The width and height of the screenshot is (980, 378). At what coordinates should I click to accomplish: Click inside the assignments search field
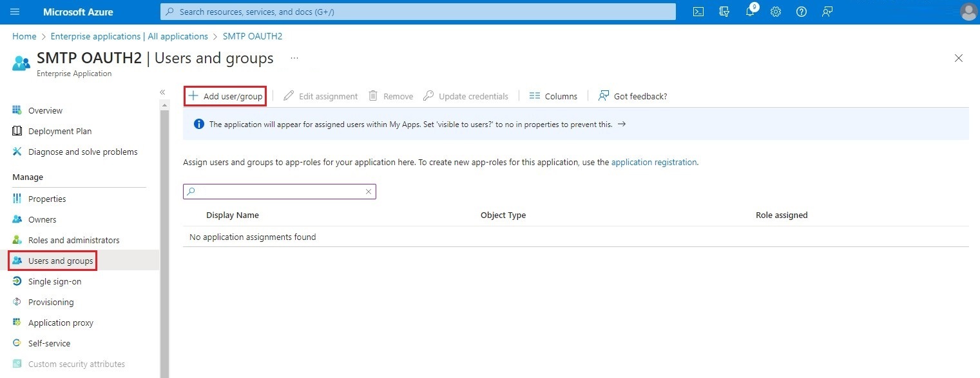(x=277, y=192)
